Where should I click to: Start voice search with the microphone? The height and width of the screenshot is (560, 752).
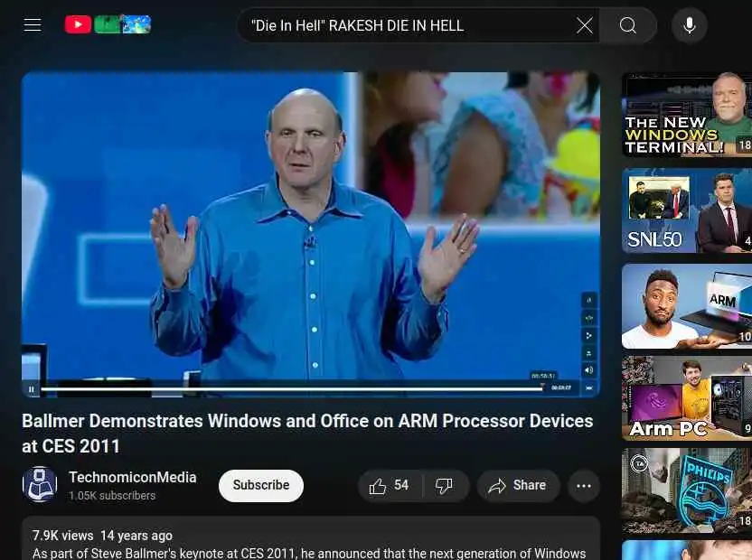(x=689, y=25)
